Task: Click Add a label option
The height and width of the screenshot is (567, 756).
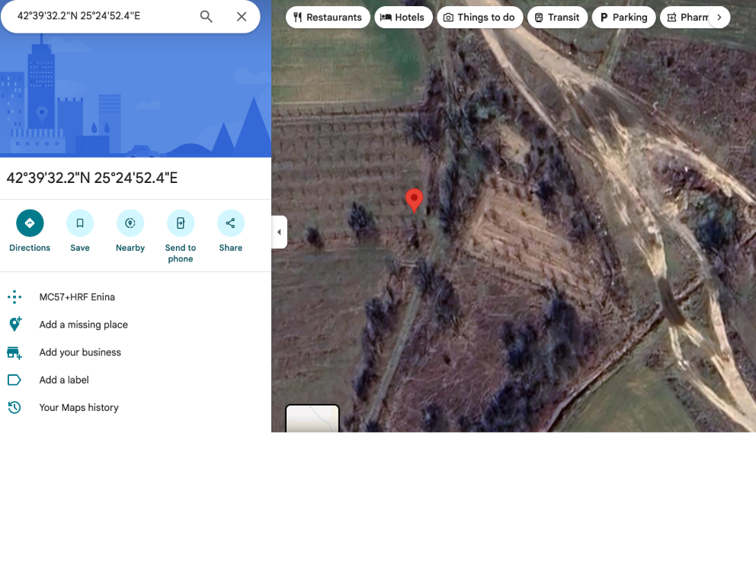Action: (64, 380)
